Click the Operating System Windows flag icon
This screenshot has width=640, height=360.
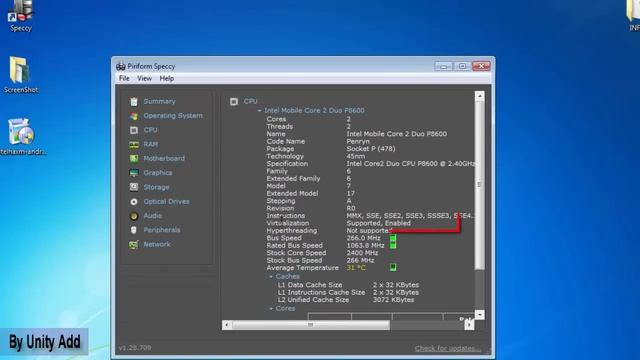pos(133,116)
